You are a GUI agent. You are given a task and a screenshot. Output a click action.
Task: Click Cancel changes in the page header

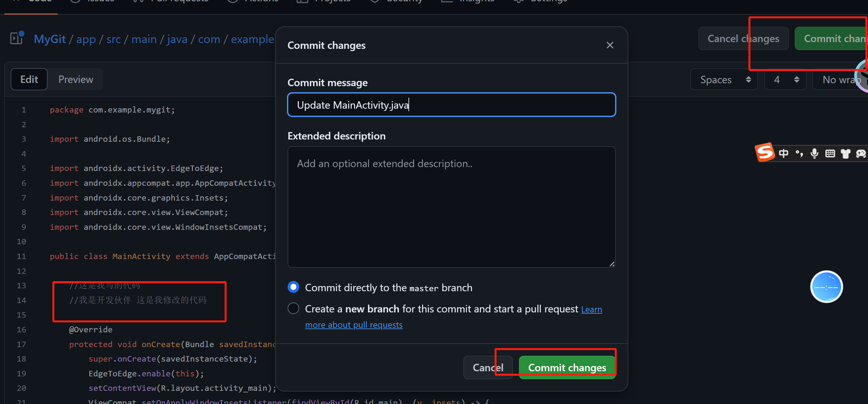[743, 39]
